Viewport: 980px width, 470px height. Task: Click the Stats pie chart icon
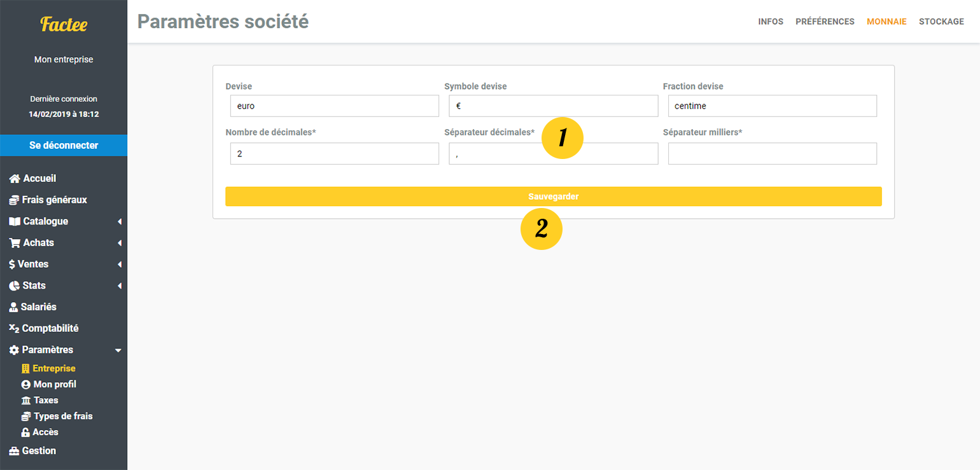tap(14, 286)
